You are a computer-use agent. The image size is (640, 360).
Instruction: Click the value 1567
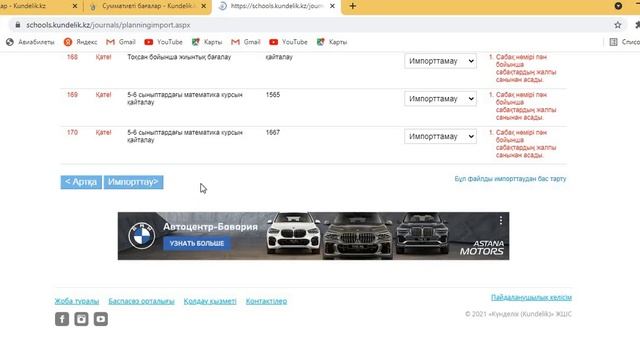pos(273,132)
